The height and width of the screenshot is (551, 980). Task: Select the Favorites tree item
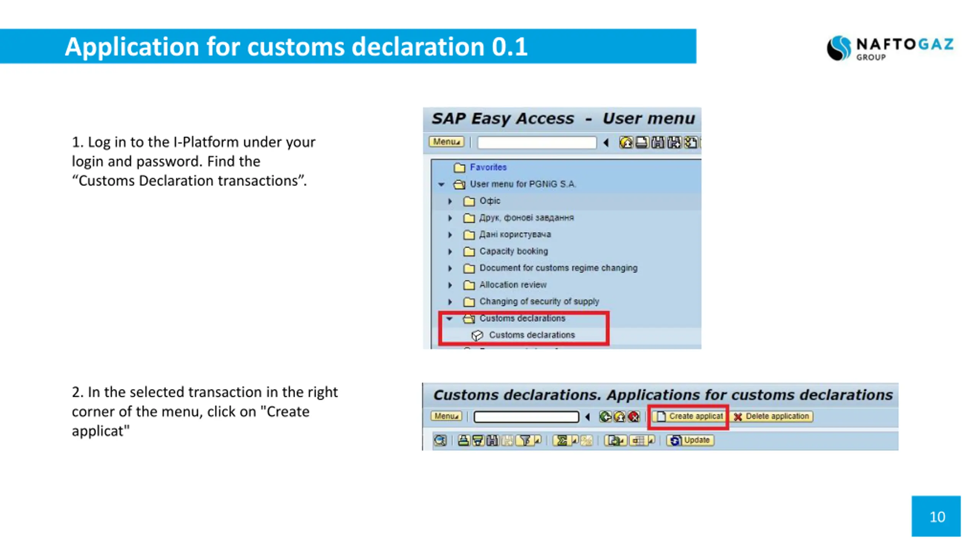tap(488, 167)
